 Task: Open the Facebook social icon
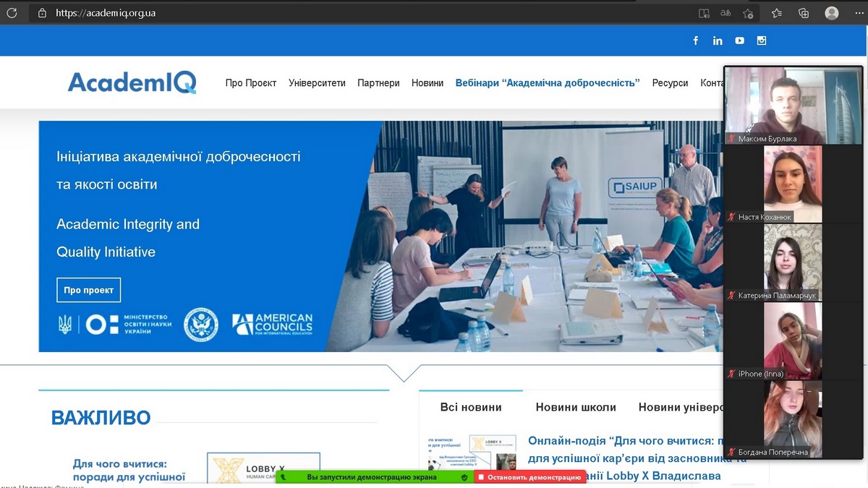[x=696, y=40]
